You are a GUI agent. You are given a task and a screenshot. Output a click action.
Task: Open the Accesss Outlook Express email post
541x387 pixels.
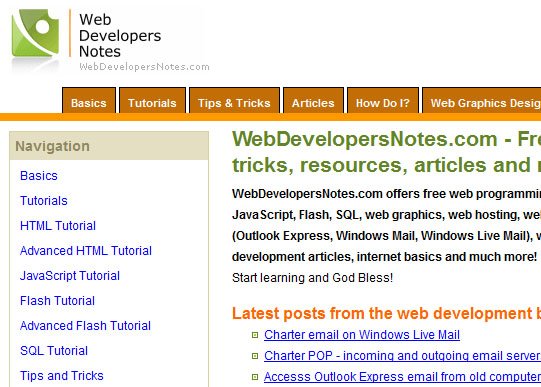click(x=402, y=377)
